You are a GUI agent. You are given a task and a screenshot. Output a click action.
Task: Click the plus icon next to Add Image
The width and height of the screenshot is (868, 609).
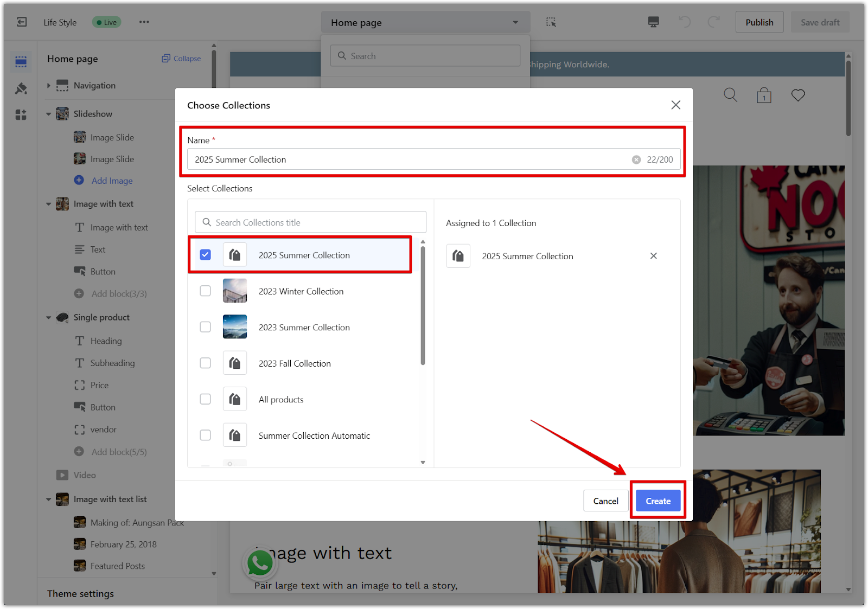[79, 181]
